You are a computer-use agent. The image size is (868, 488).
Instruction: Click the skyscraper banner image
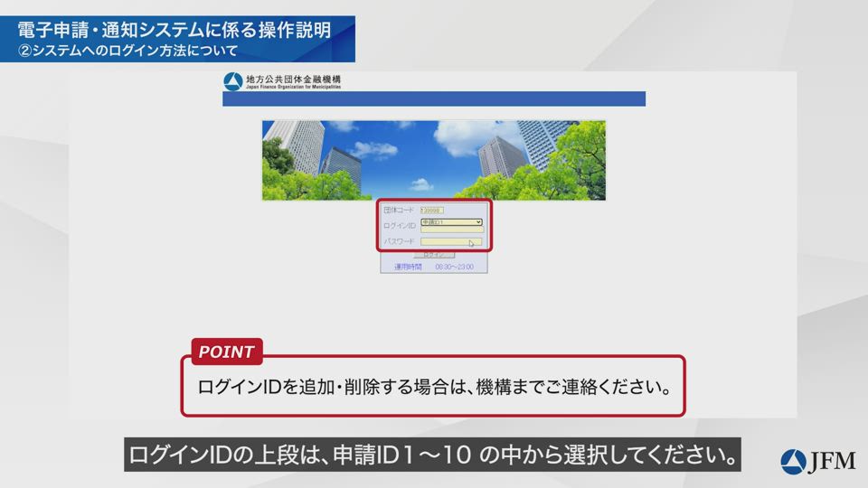point(434,160)
